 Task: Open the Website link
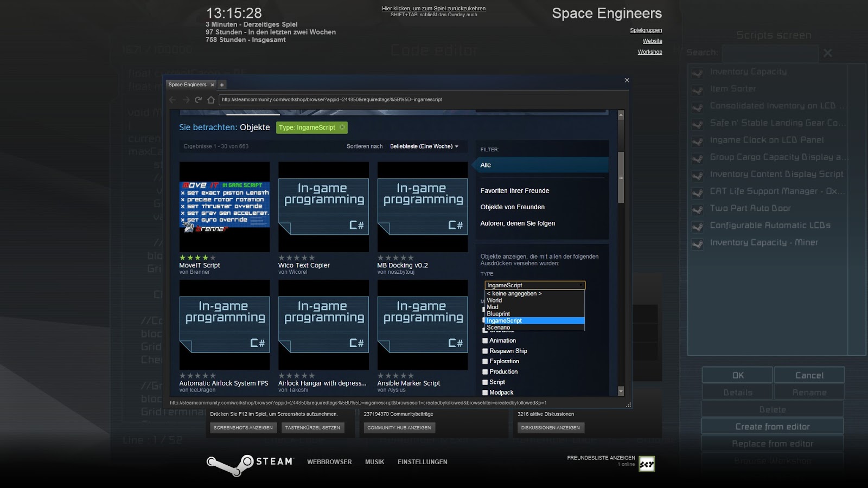653,41
